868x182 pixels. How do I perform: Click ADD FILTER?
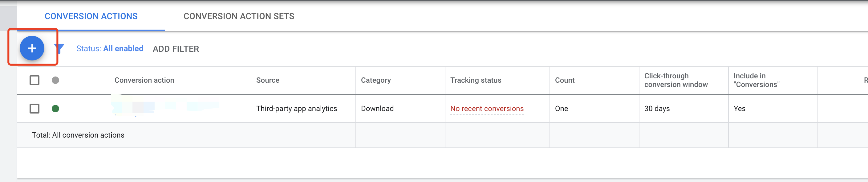[176, 49]
